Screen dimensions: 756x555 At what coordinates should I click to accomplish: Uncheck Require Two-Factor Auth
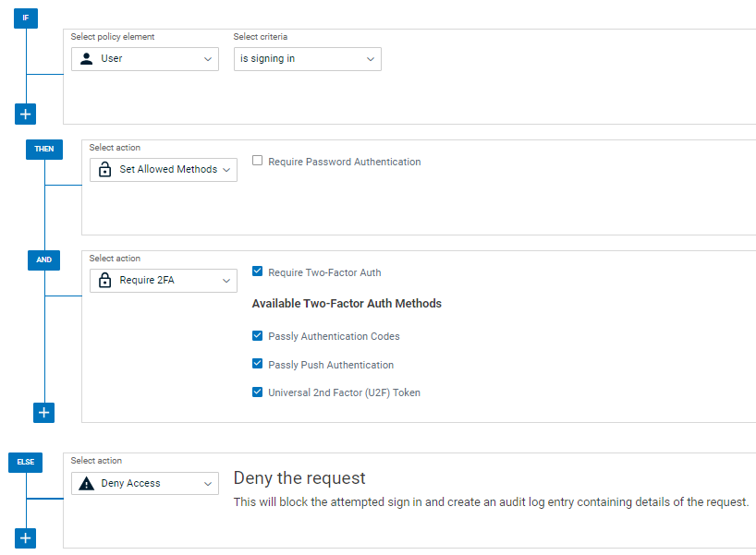tap(257, 272)
